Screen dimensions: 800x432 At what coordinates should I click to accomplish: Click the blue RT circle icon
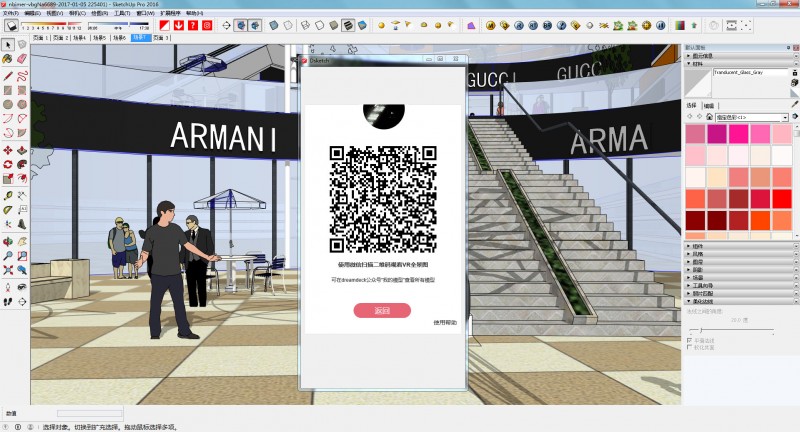(x=533, y=25)
